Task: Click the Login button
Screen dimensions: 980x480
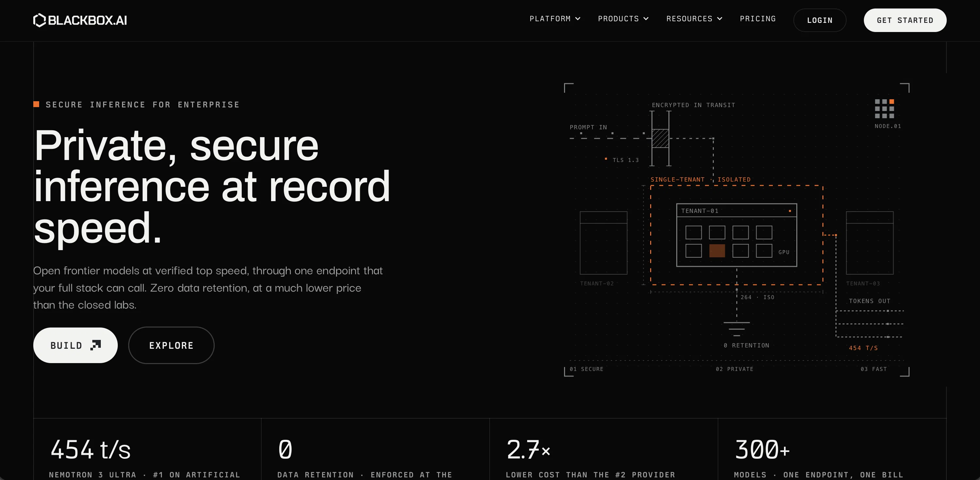Action: (820, 20)
